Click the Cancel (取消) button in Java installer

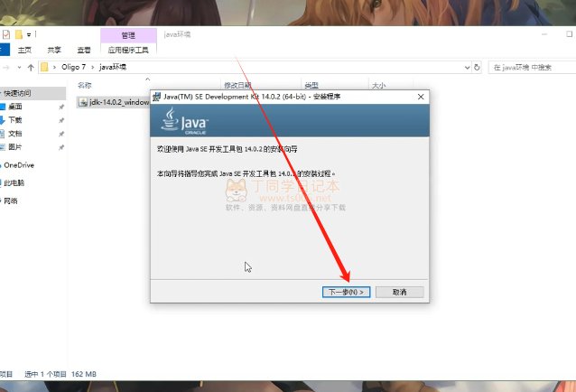click(400, 292)
